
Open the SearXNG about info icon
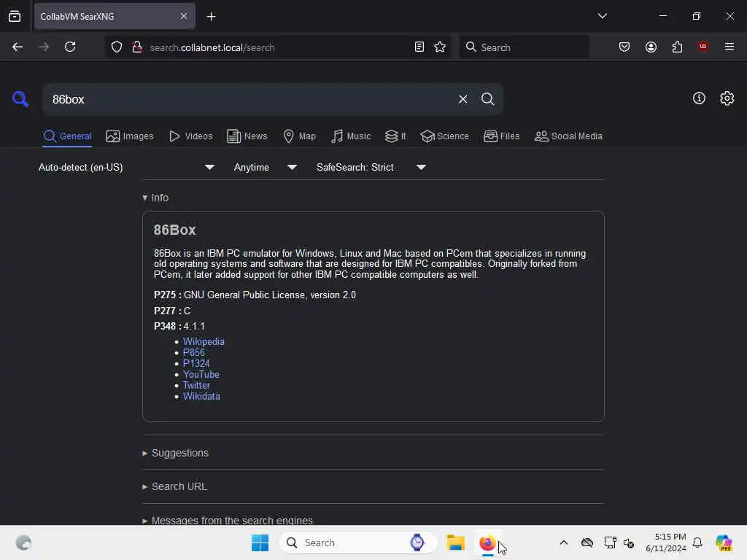[x=699, y=98]
